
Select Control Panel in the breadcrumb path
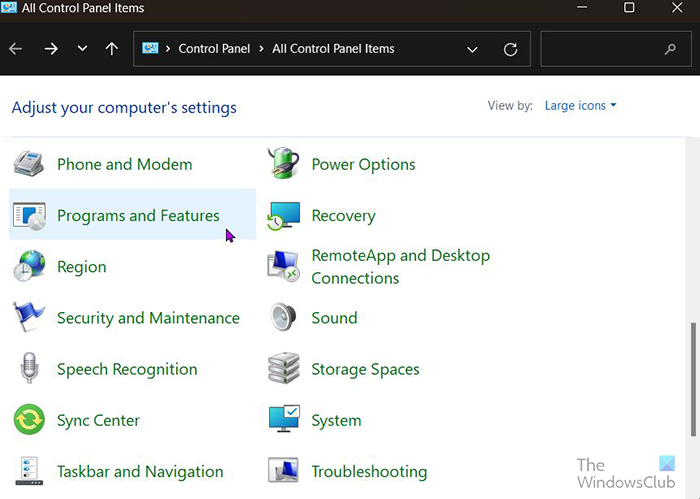212,49
